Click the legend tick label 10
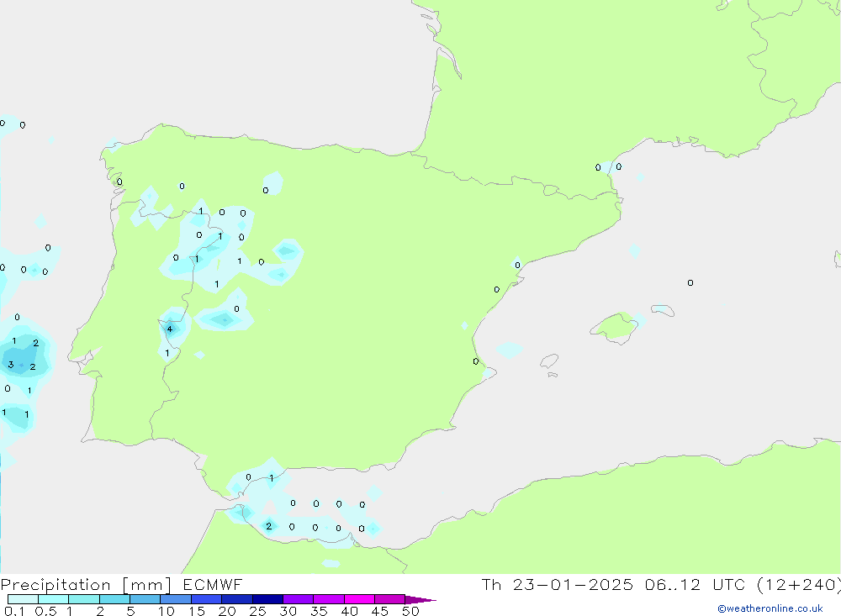The height and width of the screenshot is (616, 841). click(x=167, y=611)
